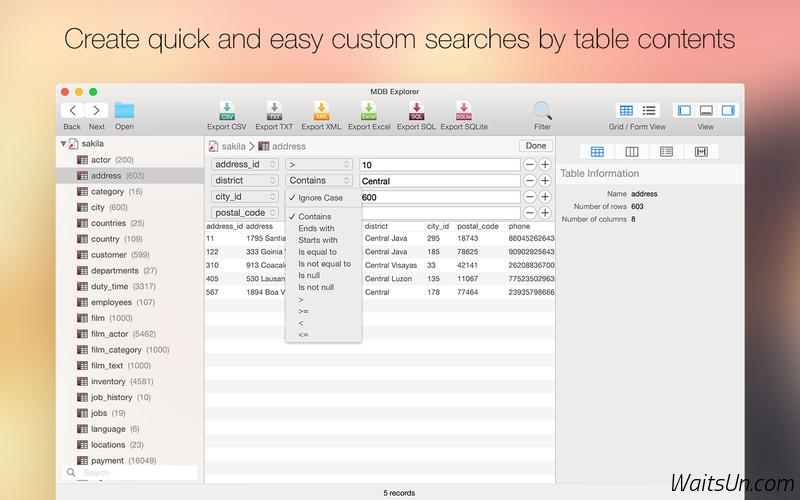Toggle the bottom panel view
Viewport: 800px width, 500px height.
[706, 110]
